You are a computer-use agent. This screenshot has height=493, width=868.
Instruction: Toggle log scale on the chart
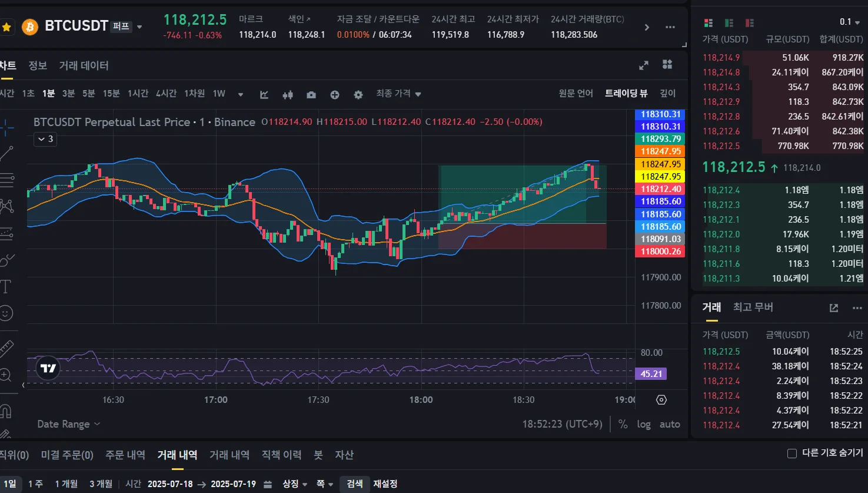pyautogui.click(x=644, y=424)
